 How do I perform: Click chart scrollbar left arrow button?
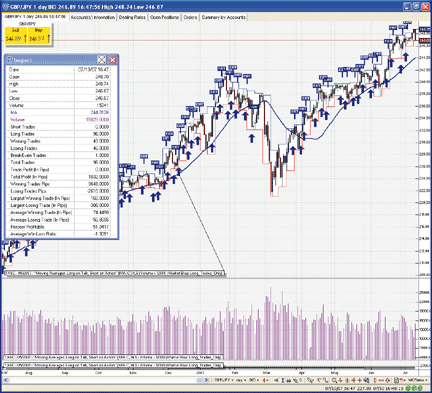tap(5, 380)
